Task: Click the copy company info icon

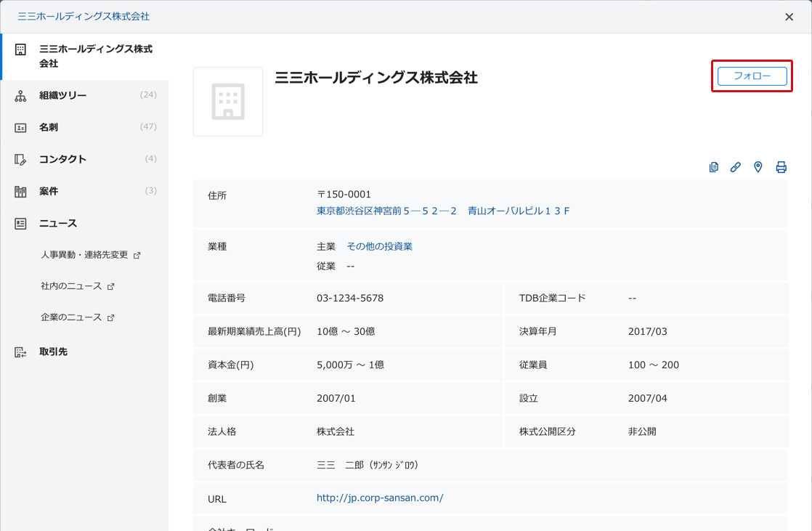Action: tap(714, 167)
